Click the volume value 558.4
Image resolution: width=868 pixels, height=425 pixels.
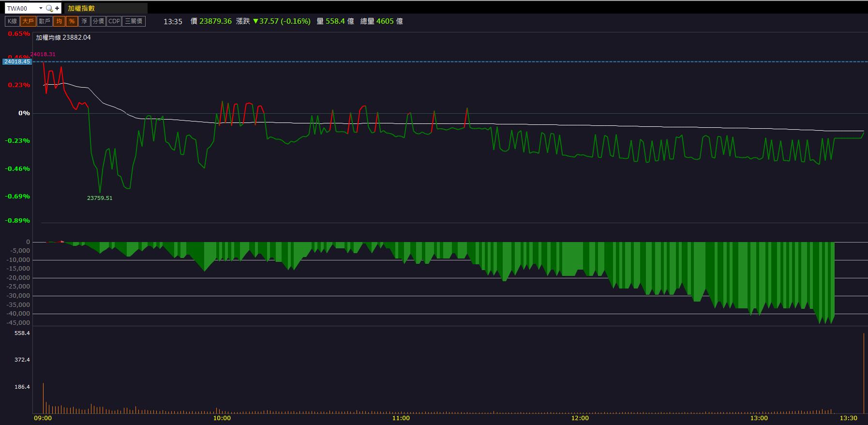pyautogui.click(x=335, y=21)
